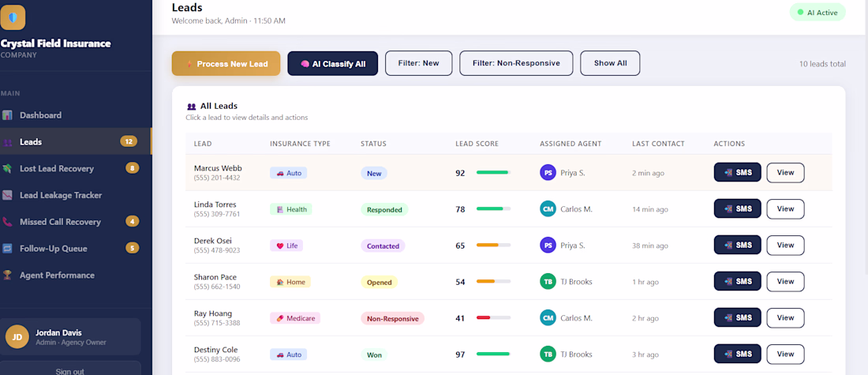Click the Agent Performance trophy icon

[7, 275]
